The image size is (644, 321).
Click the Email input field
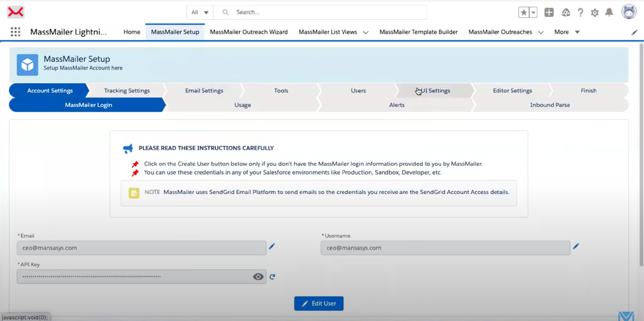point(142,248)
